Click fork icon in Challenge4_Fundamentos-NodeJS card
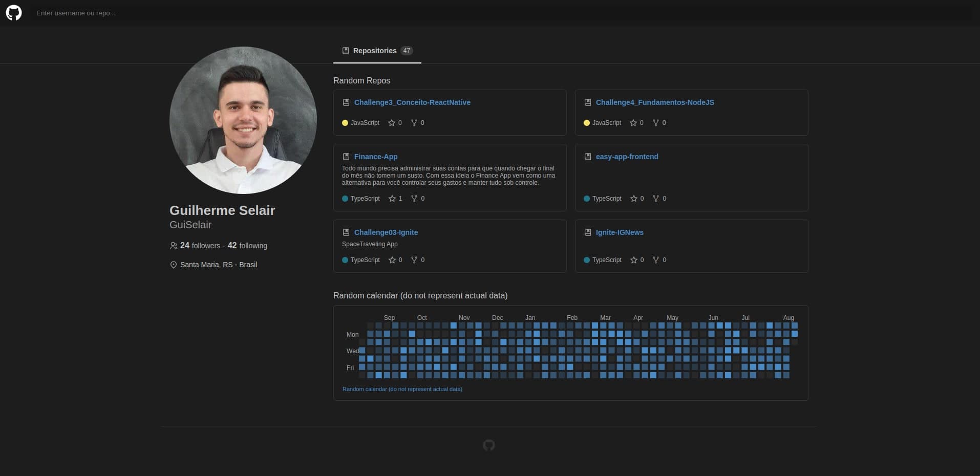This screenshot has height=476, width=980. 656,123
